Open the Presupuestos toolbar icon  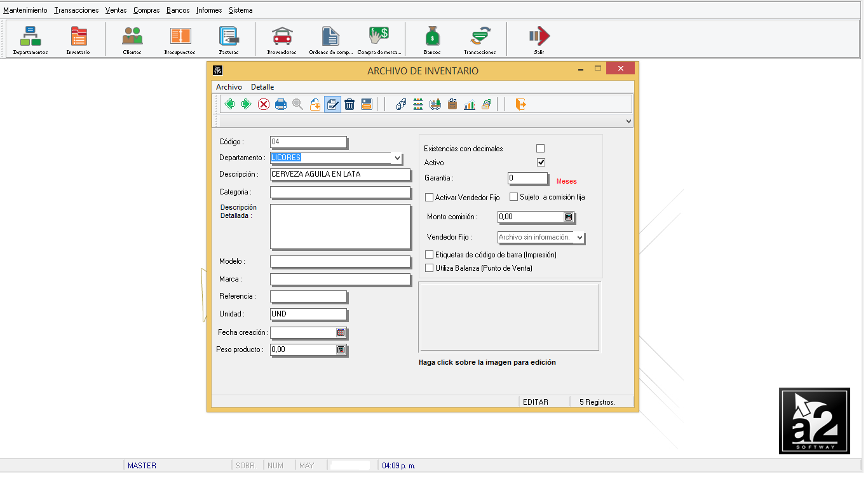[180, 40]
